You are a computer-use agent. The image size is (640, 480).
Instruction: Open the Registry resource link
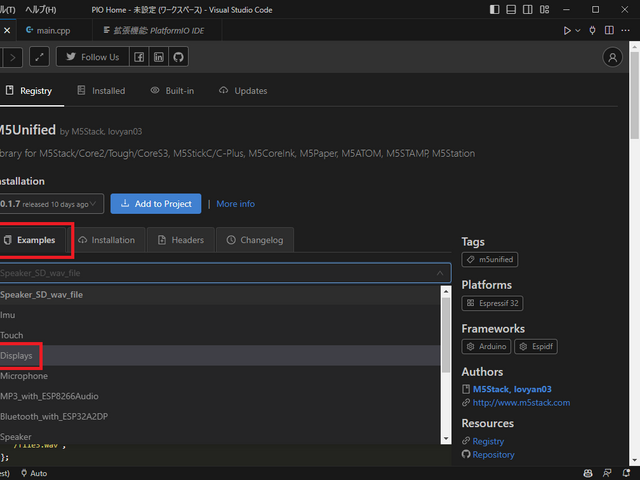pos(488,441)
